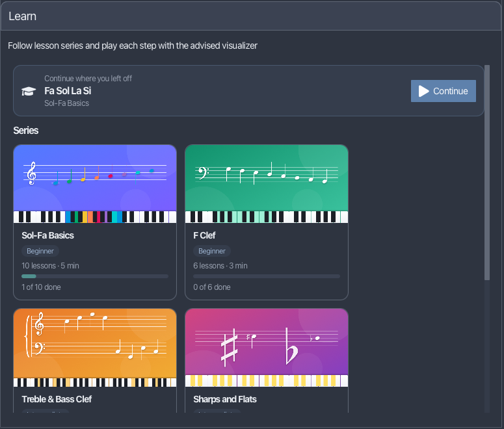Open the F Clef series thumbnail
Viewport: 504px width, 429px height.
267,184
